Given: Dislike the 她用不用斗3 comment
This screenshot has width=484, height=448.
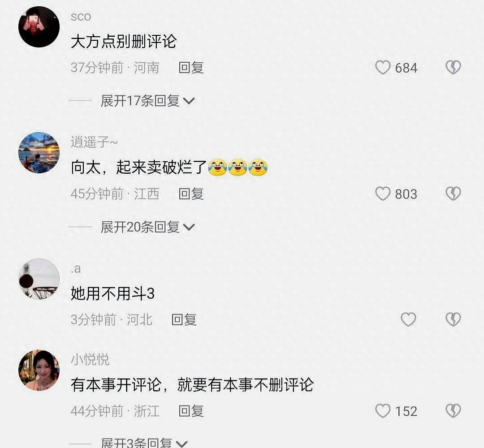Looking at the screenshot, I should [453, 319].
